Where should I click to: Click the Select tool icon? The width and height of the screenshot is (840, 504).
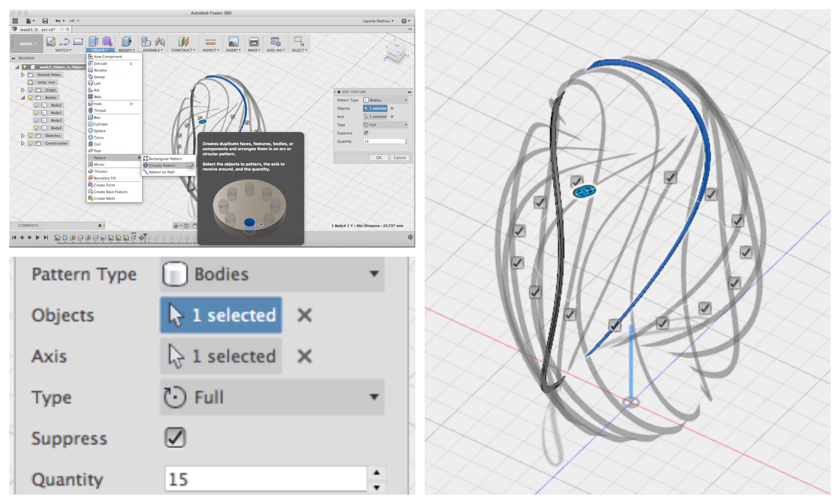tap(299, 42)
